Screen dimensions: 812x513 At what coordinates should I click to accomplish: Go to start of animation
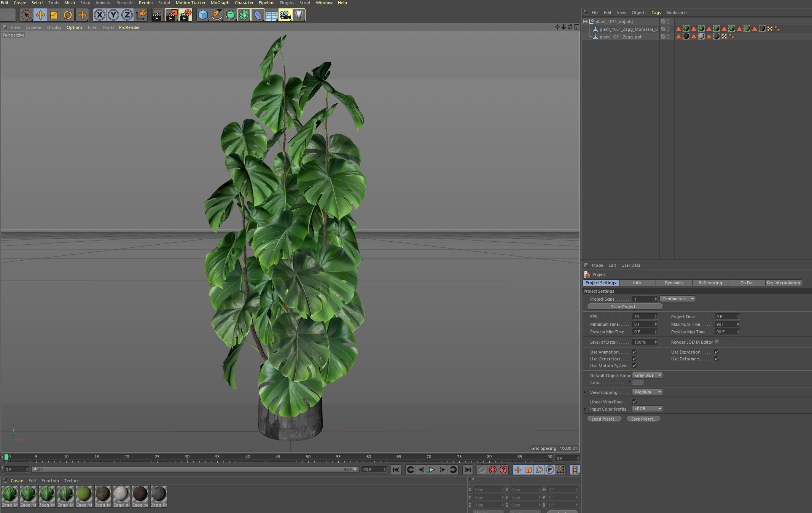[x=396, y=470]
